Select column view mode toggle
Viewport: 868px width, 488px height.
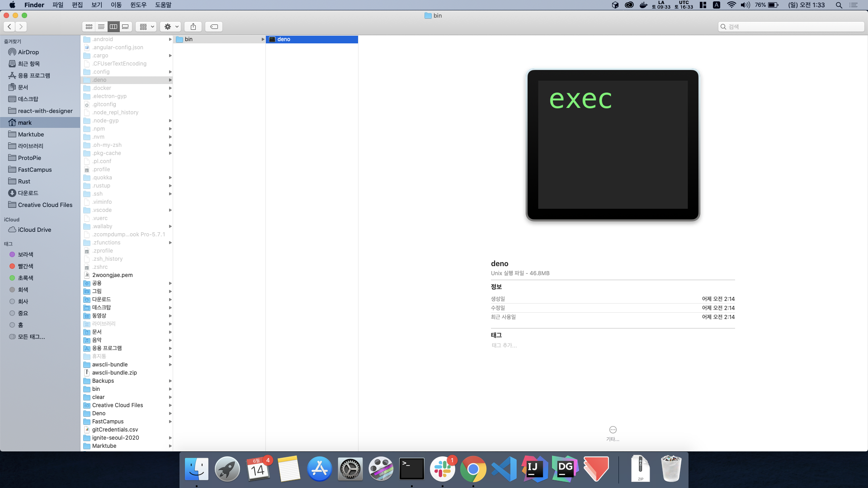(113, 27)
